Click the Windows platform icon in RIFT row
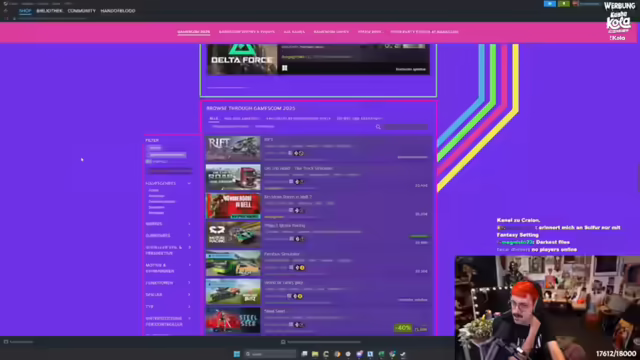Viewport: 640px width, 360px height. pyautogui.click(x=290, y=153)
